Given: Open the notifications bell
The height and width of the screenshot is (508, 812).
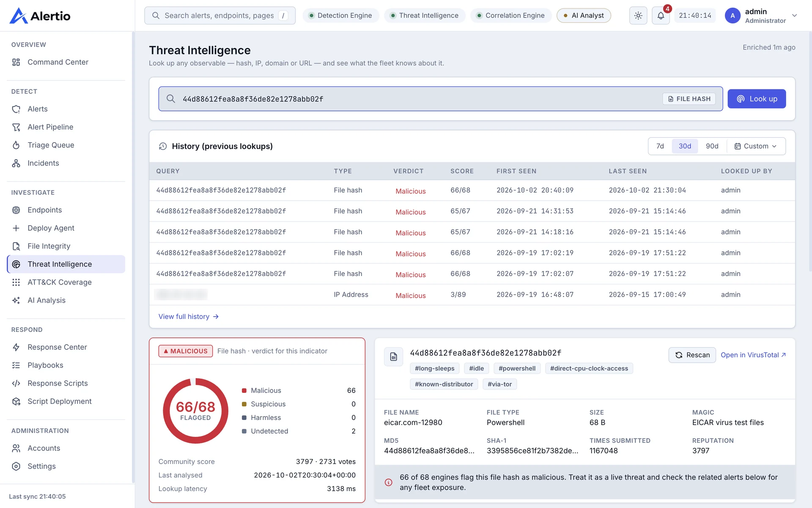Looking at the screenshot, I should [x=661, y=16].
